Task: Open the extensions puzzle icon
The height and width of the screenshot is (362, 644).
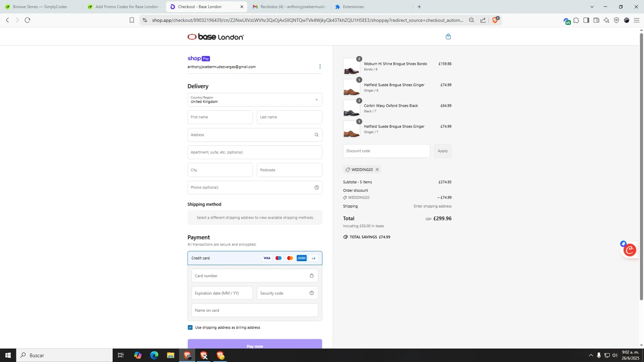Action: (x=576, y=20)
